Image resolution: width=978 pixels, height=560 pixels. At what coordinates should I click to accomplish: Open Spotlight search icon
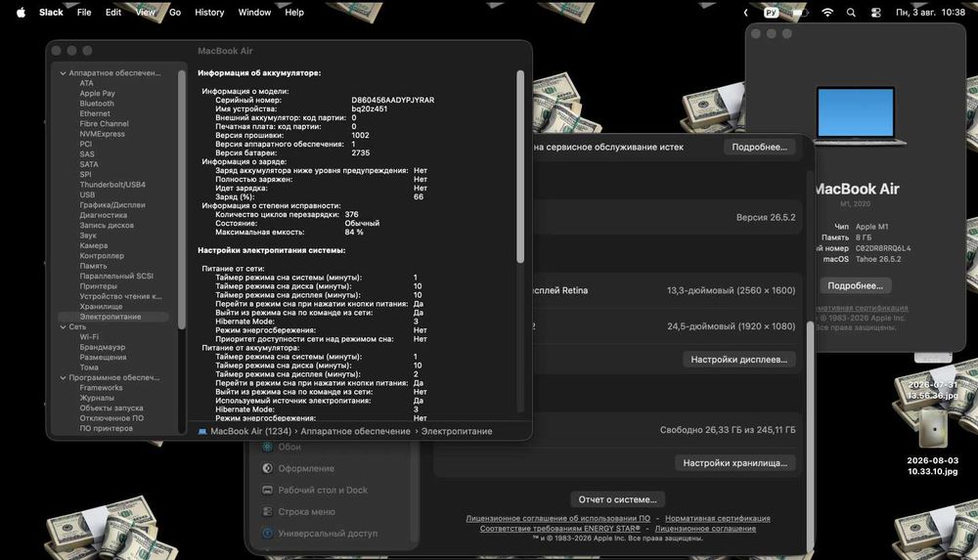pos(851,12)
